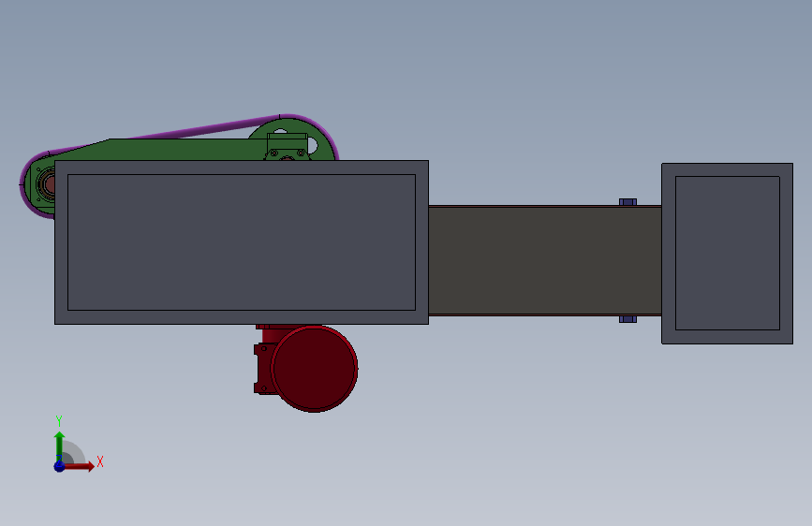Select the red round motor
Viewport: 812px width, 526px height.
[315, 369]
